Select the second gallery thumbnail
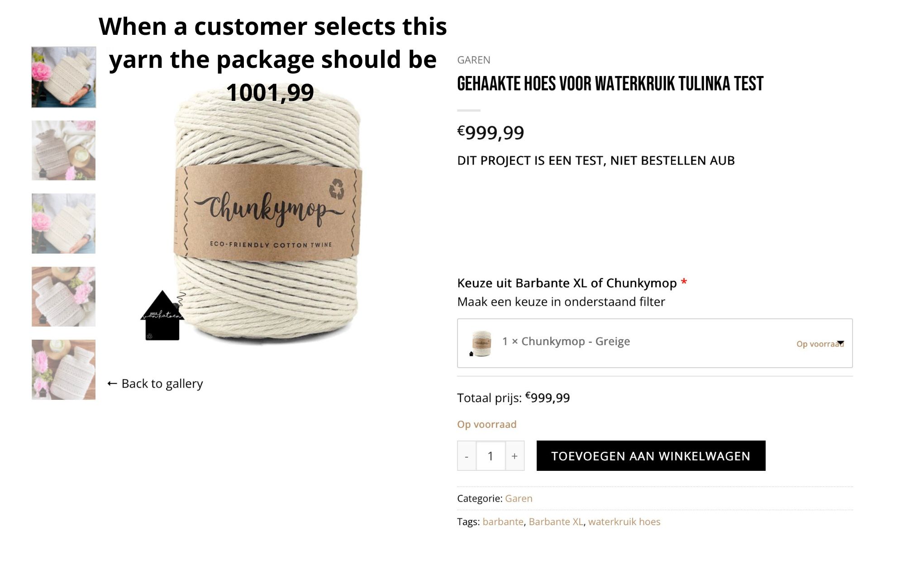Screen dimensions: 905x588 tap(64, 150)
